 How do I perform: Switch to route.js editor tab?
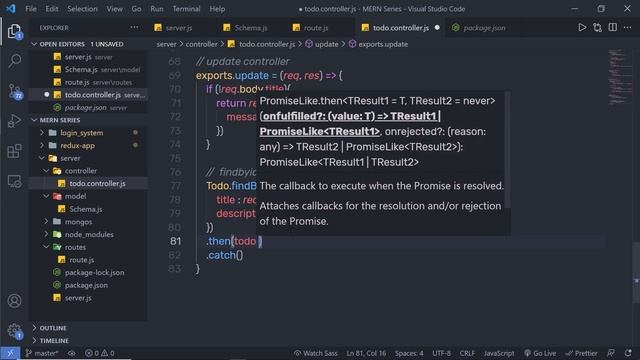point(316,28)
